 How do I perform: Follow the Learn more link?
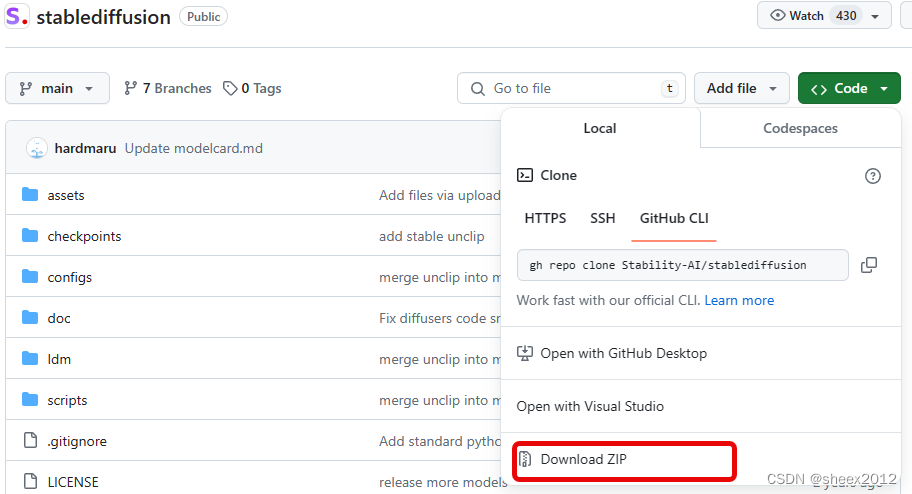coord(739,300)
